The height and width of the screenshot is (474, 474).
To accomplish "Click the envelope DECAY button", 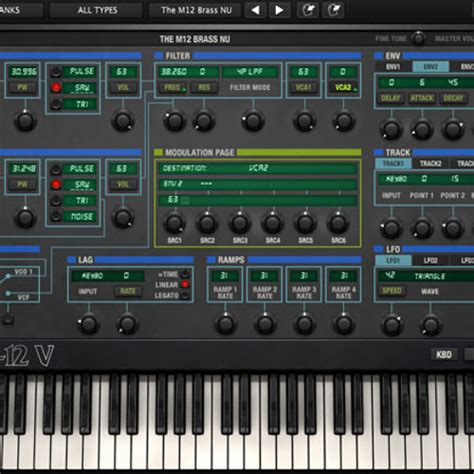I will (x=453, y=98).
